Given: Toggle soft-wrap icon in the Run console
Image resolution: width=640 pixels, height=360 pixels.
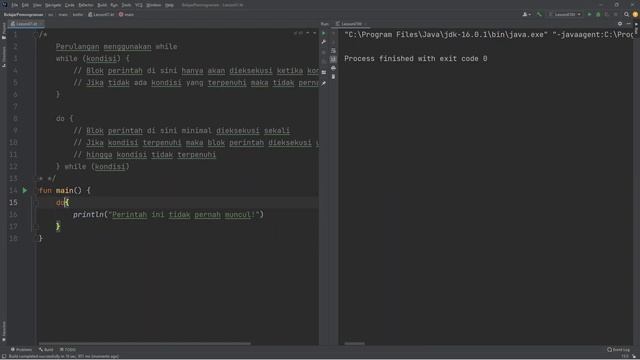Looking at the screenshot, I should 333,51.
